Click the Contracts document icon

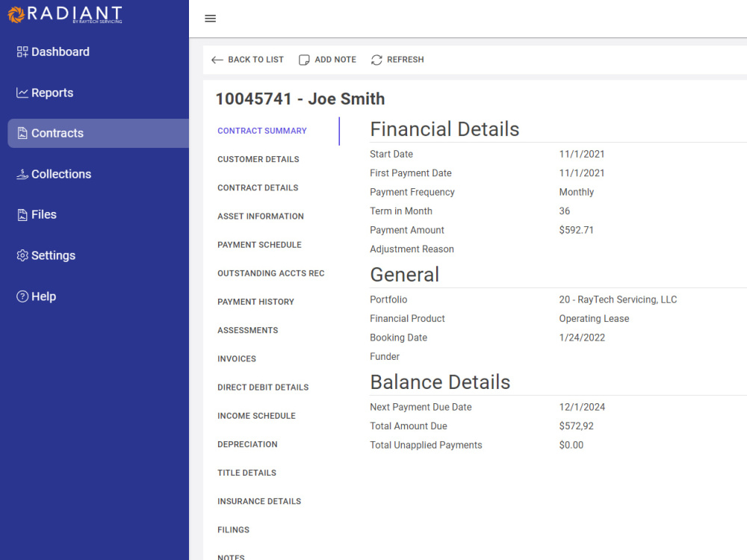[22, 134]
